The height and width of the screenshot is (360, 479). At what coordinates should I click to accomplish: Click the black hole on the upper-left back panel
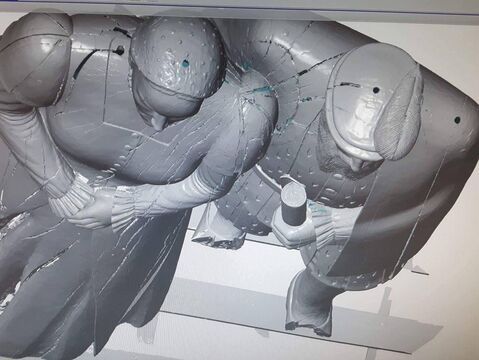(x=120, y=50)
